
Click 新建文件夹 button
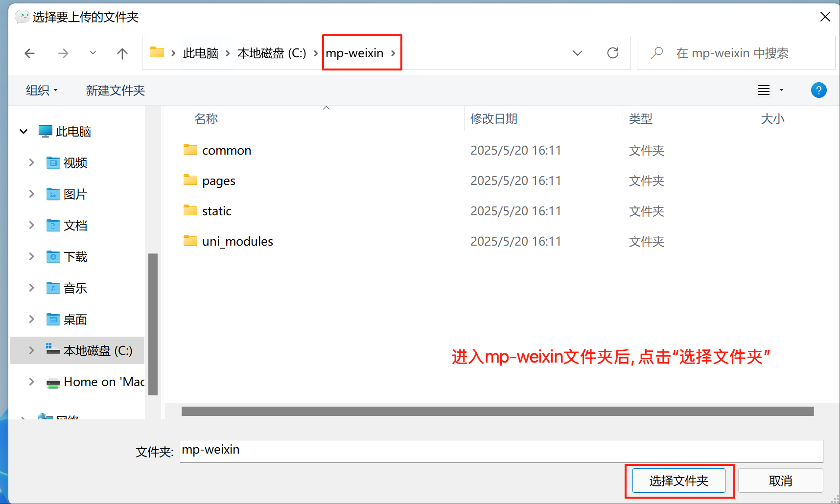[x=116, y=91]
